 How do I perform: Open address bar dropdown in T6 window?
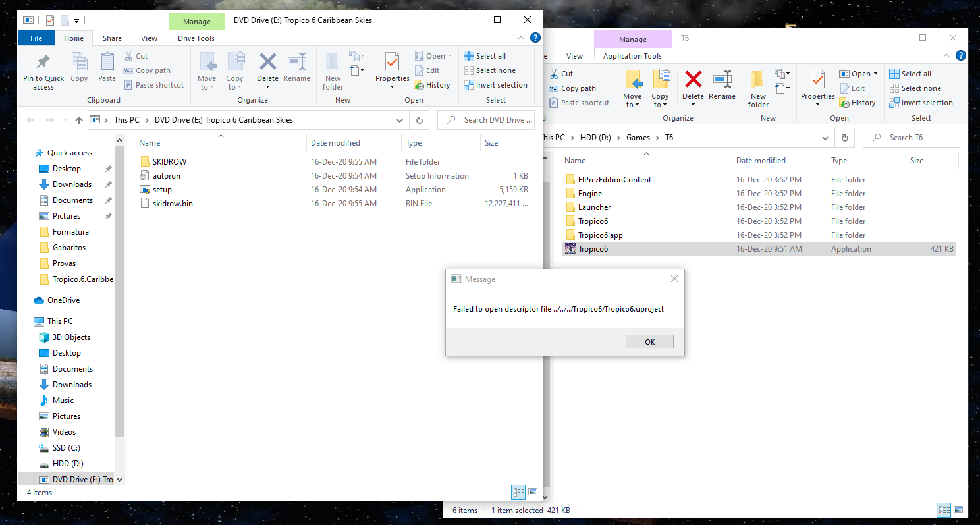pos(825,138)
